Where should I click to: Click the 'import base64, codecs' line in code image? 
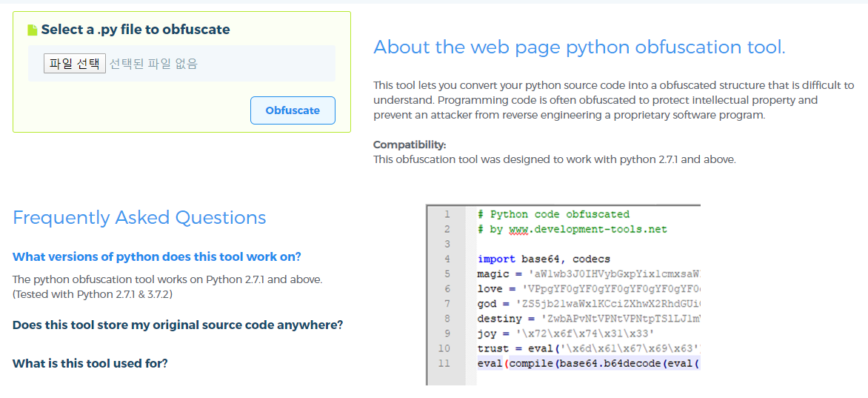(x=544, y=259)
